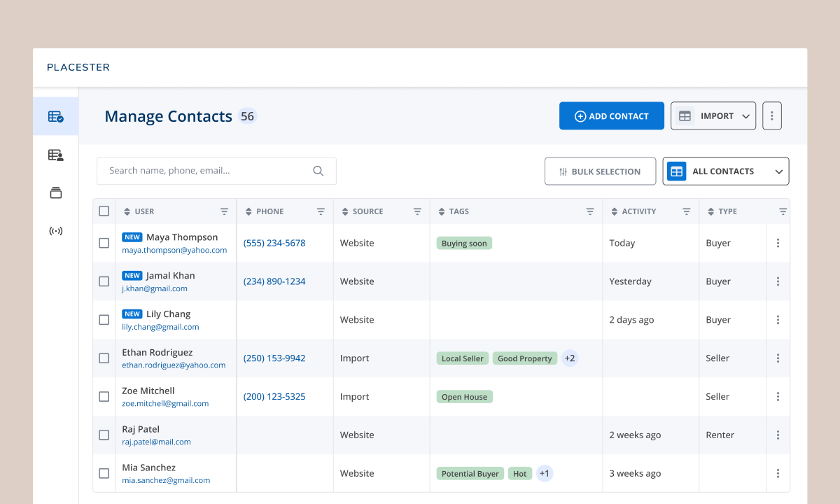Screen dimensions: 840x504
Task: Open the contacts table with person sidebar icon
Action: 56,155
